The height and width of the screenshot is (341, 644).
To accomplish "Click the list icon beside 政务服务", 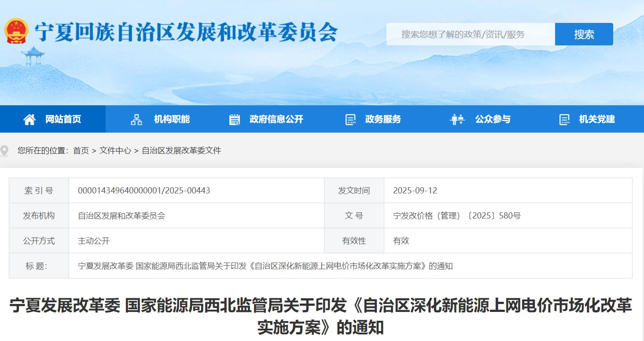I will click(350, 119).
